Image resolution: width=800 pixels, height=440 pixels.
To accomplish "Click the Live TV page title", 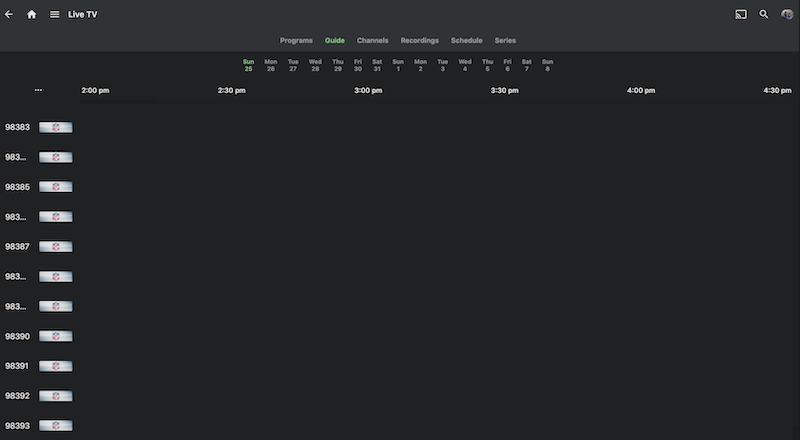I will (83, 14).
